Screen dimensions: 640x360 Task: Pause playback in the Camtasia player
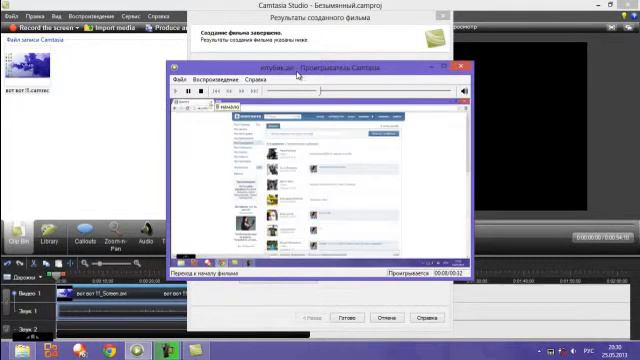pyautogui.click(x=188, y=91)
